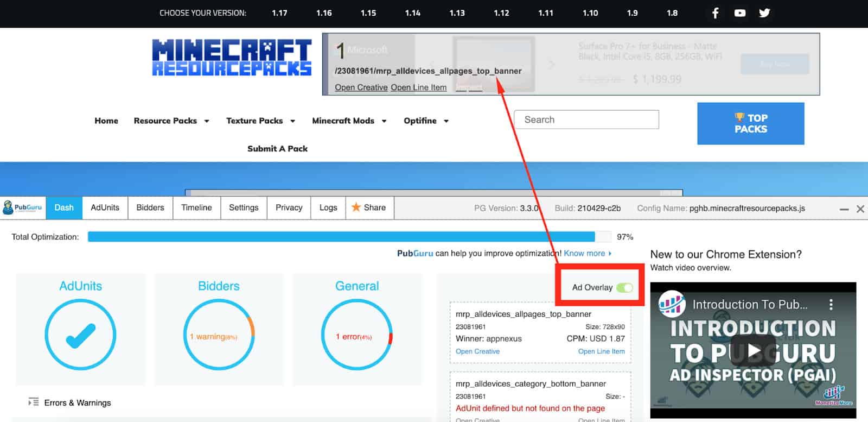Click the Errors & Warnings heading

(78, 402)
